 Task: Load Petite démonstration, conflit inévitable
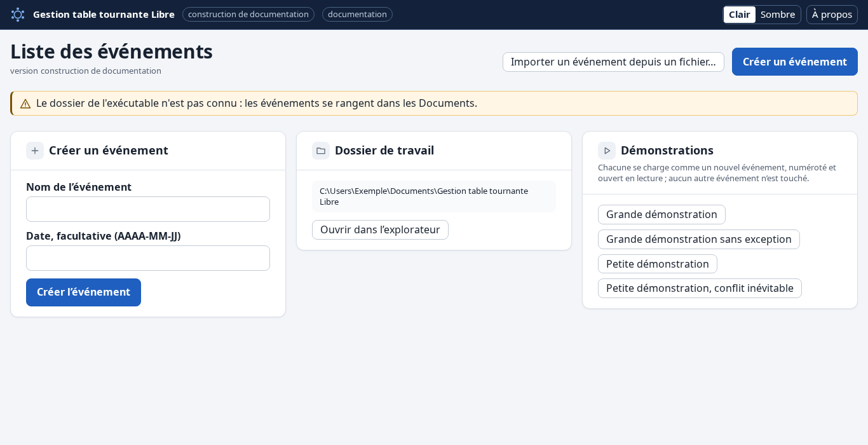pos(700,288)
